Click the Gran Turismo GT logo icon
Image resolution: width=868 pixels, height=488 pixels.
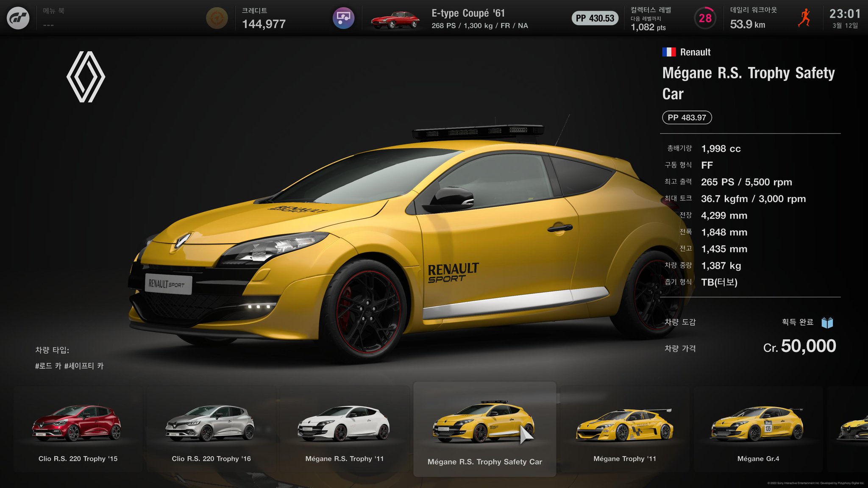pos(18,18)
